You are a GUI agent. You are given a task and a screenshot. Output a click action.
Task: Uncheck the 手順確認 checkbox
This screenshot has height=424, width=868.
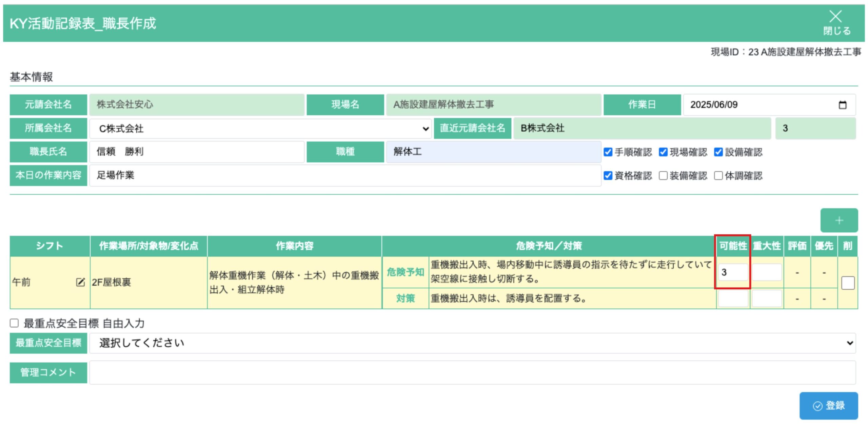coord(608,152)
